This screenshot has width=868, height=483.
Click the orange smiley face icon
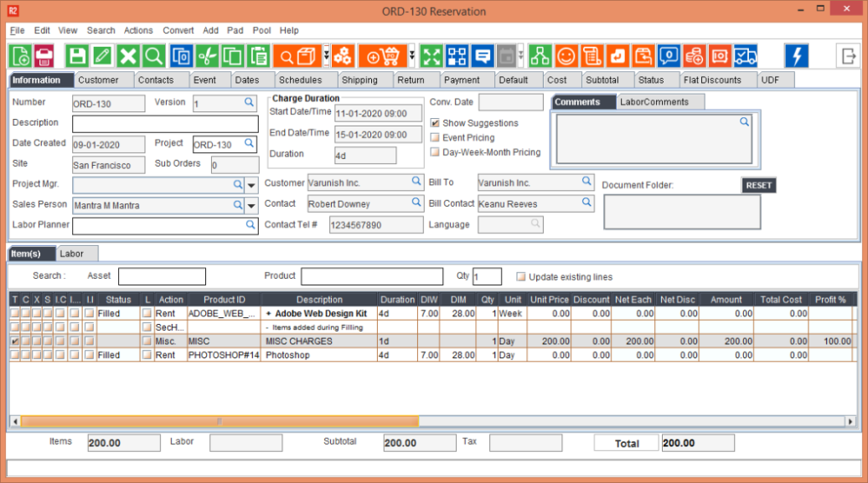coord(566,56)
